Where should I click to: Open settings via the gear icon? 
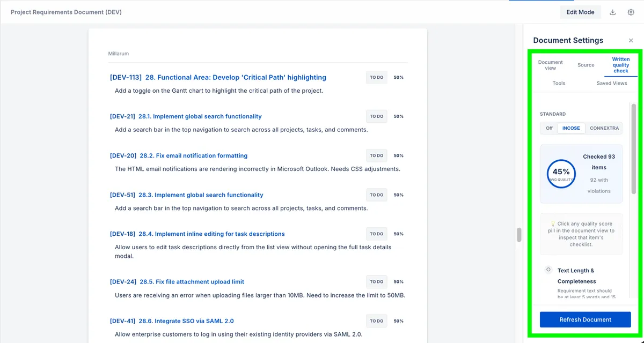(631, 12)
